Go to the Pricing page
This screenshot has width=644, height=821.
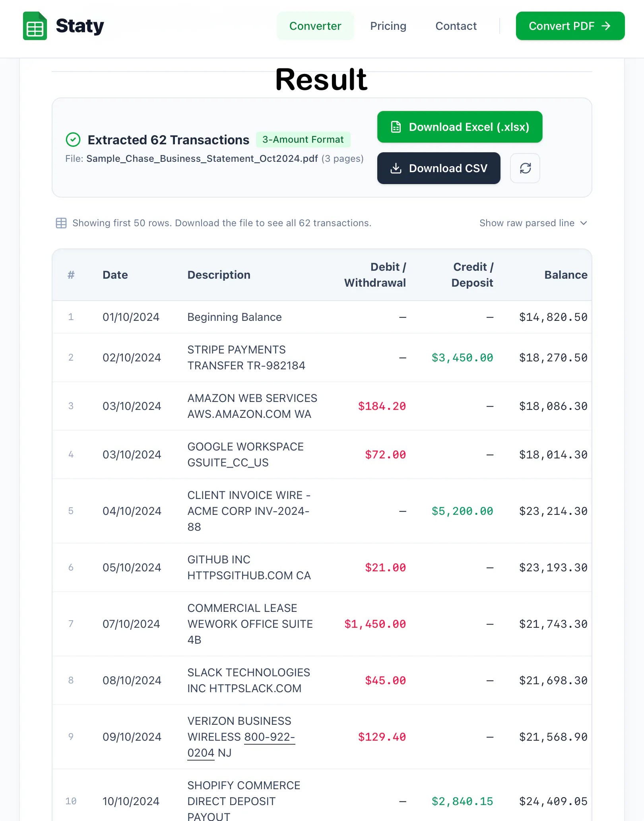388,26
